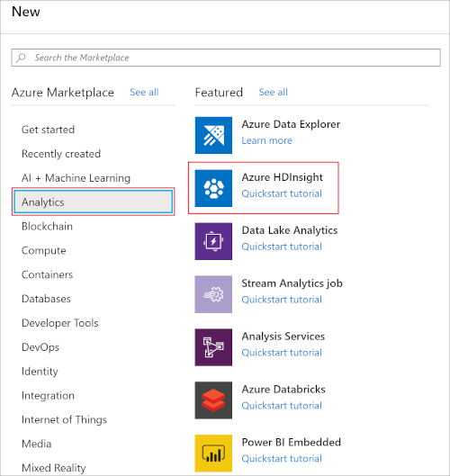Screen dimensions: 450x476
Task: Click the Azure HDInsight title
Action: point(282,177)
